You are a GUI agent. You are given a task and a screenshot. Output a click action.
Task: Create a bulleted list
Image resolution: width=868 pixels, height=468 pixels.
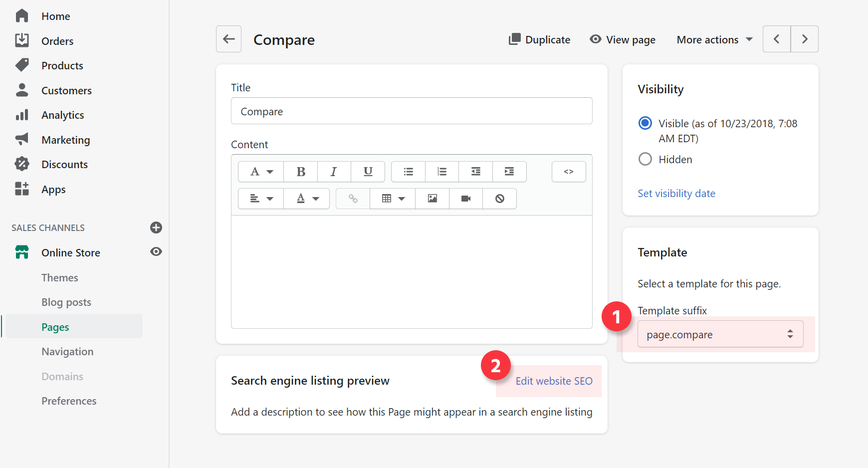tap(408, 172)
